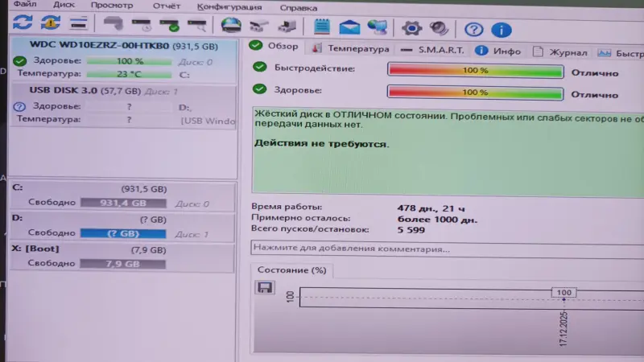644x362 pixels.
Task: Select the D: partition (? GB) free bar
Action: (123, 233)
